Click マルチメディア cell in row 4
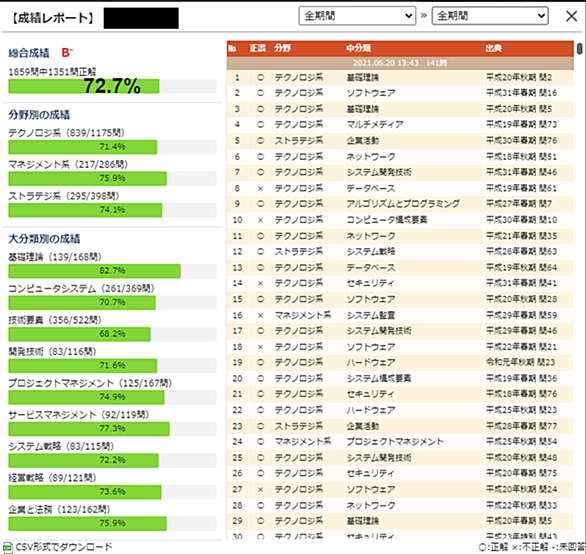 375,124
